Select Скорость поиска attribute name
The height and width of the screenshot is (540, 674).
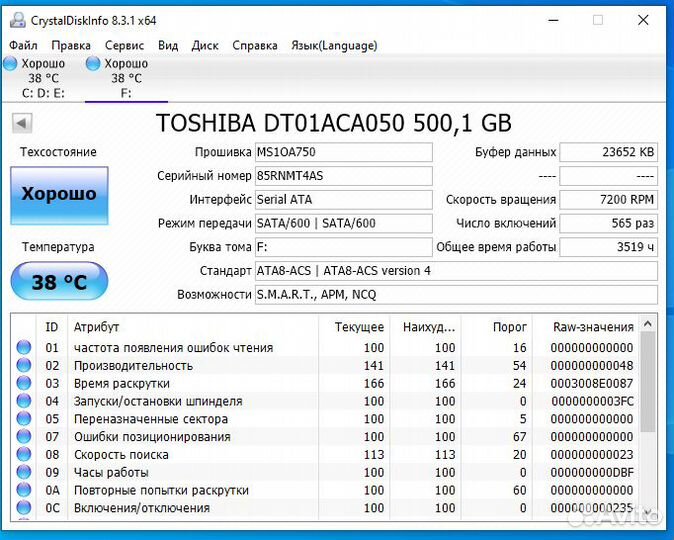[x=121, y=454]
